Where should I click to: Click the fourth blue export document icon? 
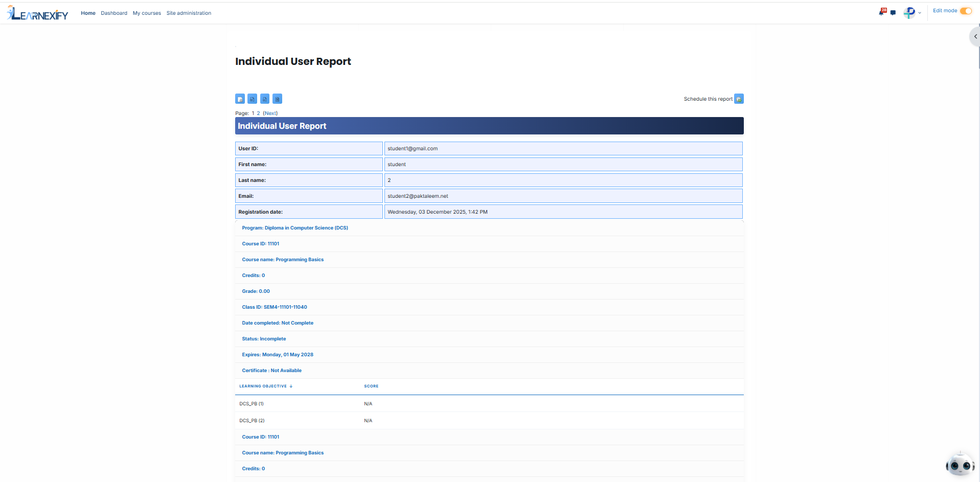277,99
